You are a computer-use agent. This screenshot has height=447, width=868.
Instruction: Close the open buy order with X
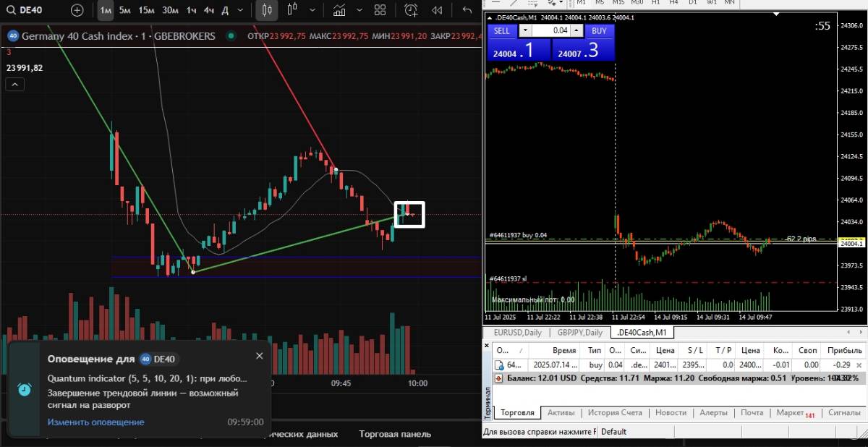pyautogui.click(x=859, y=365)
